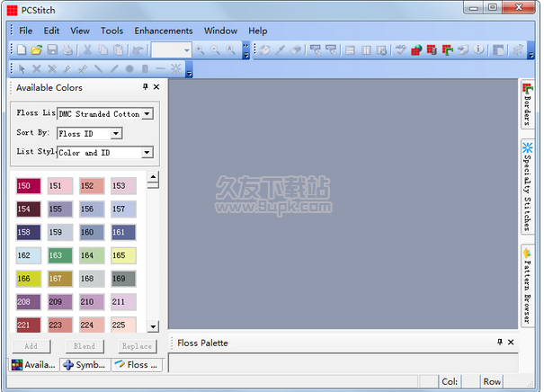Zoom out with minus magnifier
Image resolution: width=544 pixels, height=392 pixels.
tap(215, 50)
